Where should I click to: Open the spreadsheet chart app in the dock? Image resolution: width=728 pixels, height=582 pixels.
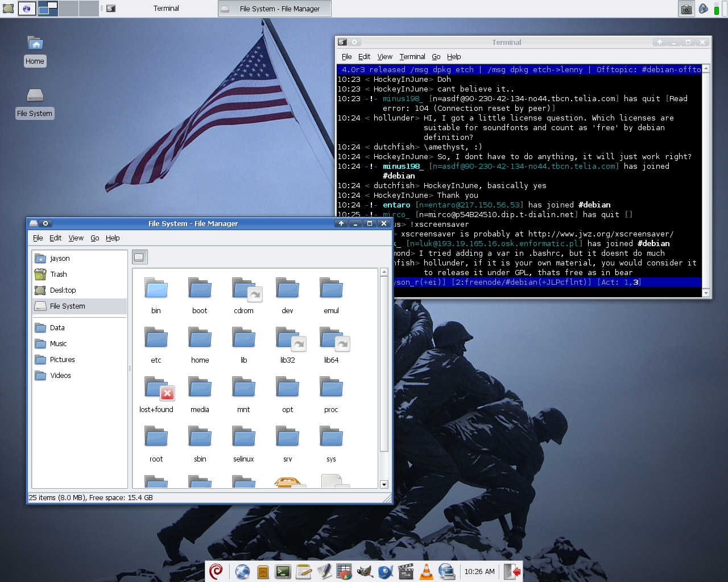pos(345,571)
